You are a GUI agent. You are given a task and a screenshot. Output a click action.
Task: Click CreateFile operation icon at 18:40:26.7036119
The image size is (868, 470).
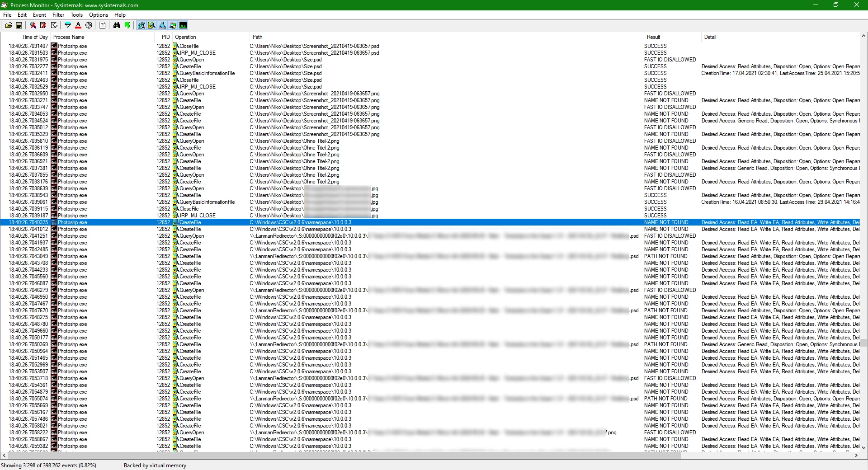point(176,148)
